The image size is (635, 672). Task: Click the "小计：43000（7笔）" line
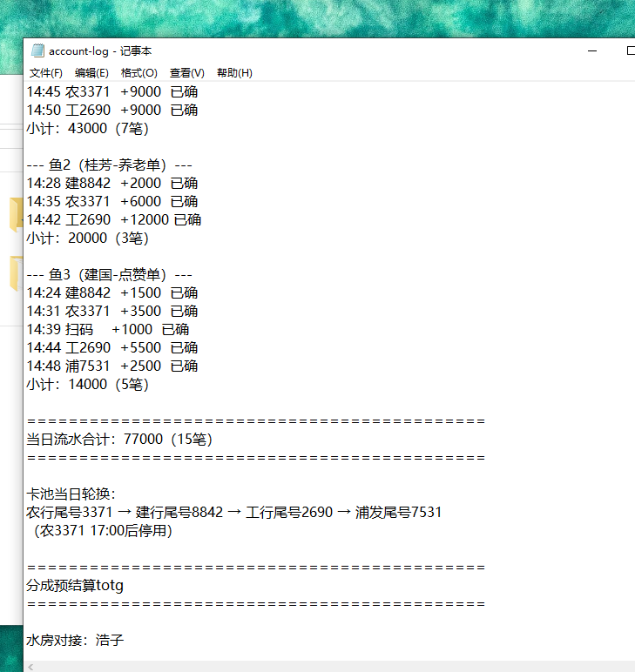click(87, 129)
